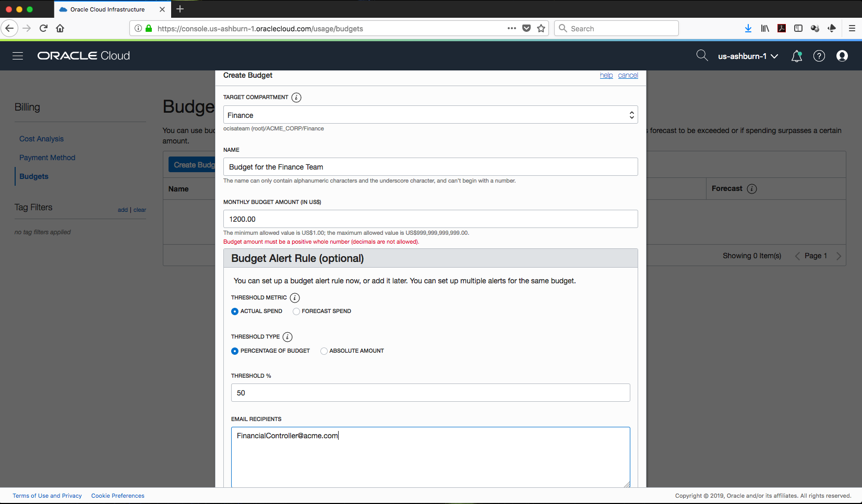Image resolution: width=862 pixels, height=504 pixels.
Task: Add a tag filter
Action: [x=123, y=210]
